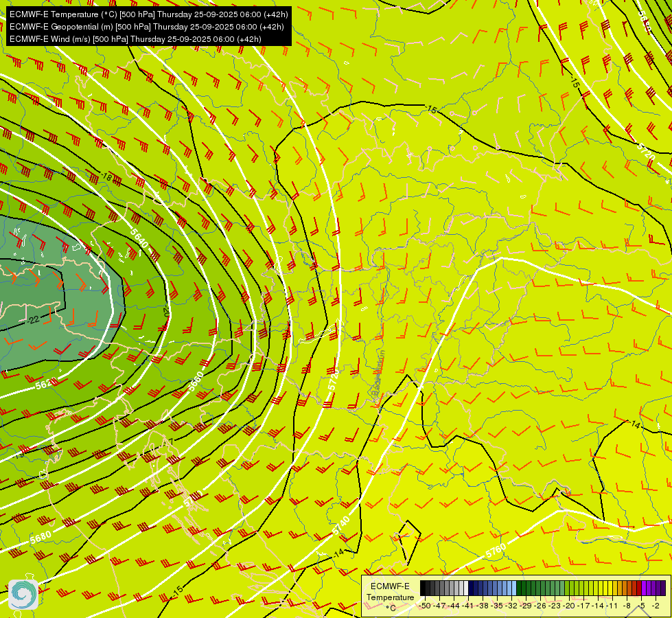This screenshot has width=672, height=618.
Task: Select the ECMWF-E Geopotential (m) header line
Action: point(147,27)
